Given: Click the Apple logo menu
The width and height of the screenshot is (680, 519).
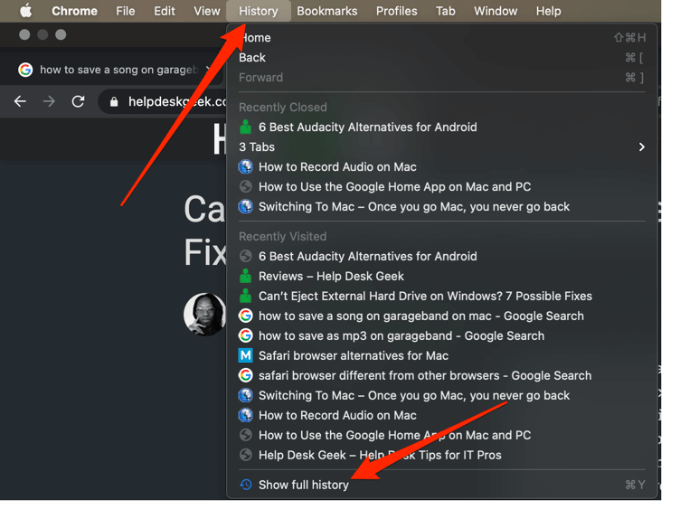Looking at the screenshot, I should (26, 11).
